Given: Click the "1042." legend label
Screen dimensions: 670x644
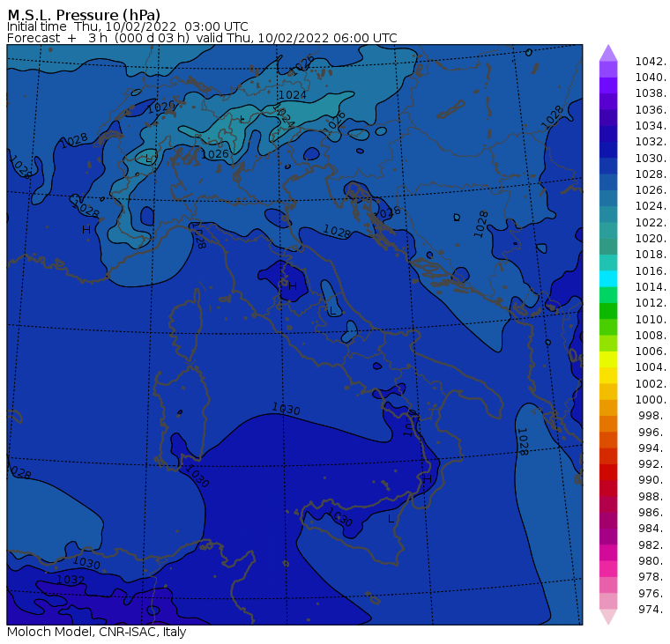Looking at the screenshot, I should 651,62.
